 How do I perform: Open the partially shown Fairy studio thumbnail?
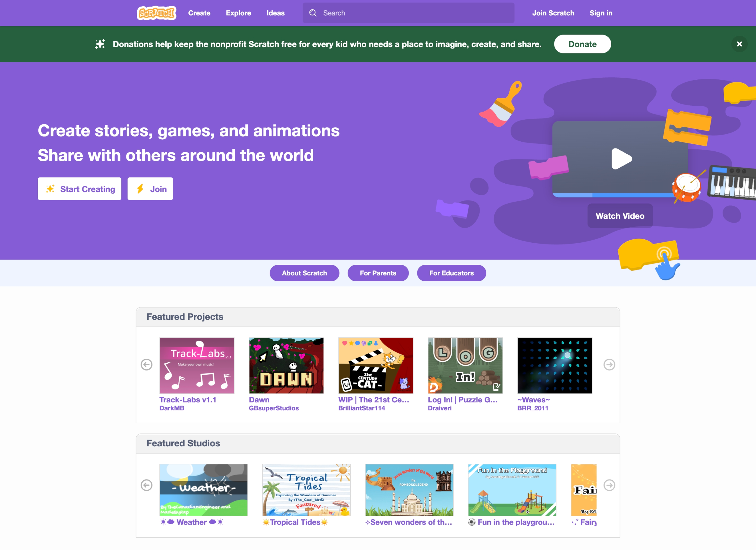(x=584, y=490)
